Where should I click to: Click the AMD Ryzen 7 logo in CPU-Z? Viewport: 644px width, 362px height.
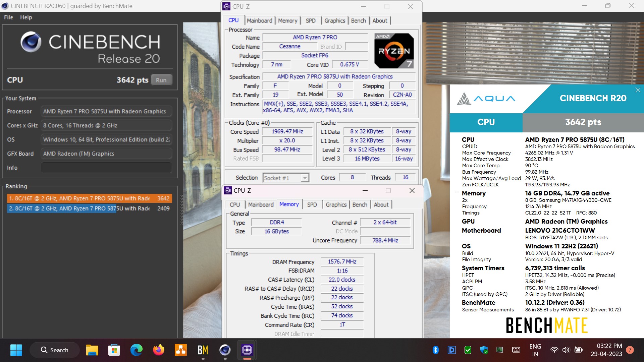click(x=394, y=51)
